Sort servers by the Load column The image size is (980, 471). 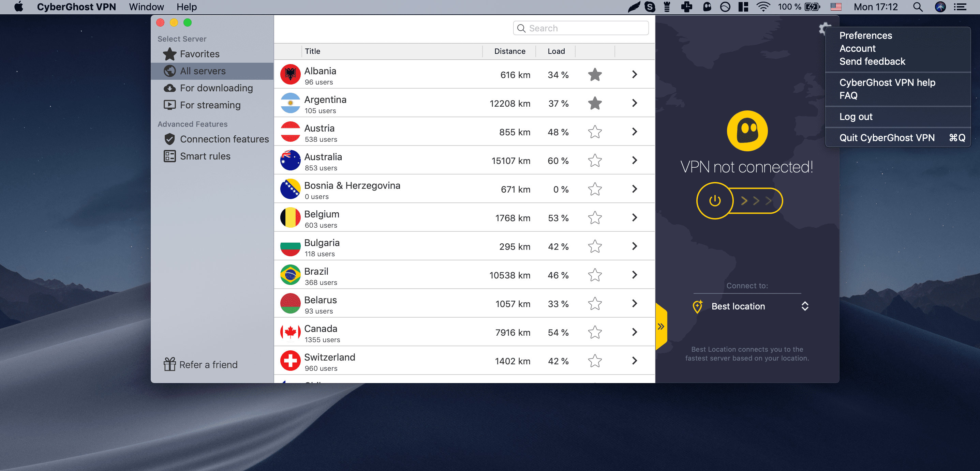[556, 51]
